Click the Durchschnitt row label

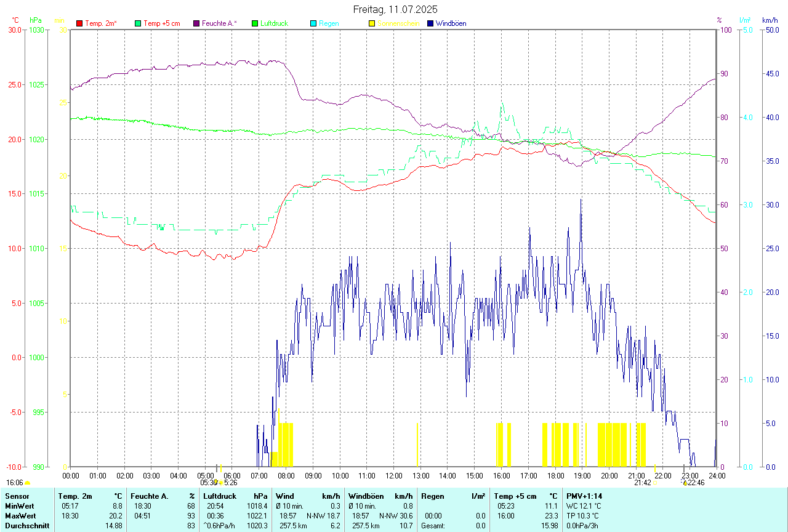[x=26, y=525]
